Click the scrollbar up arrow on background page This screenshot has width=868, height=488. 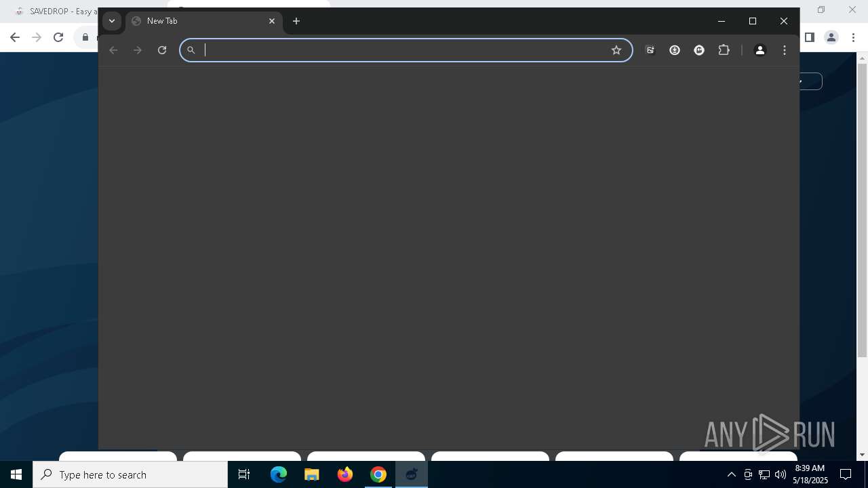coord(863,58)
